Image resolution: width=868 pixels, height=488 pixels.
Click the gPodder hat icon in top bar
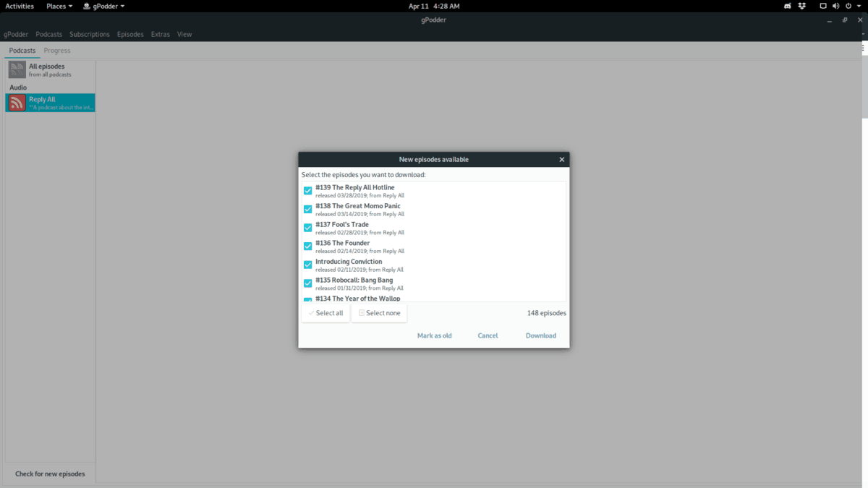click(x=87, y=6)
